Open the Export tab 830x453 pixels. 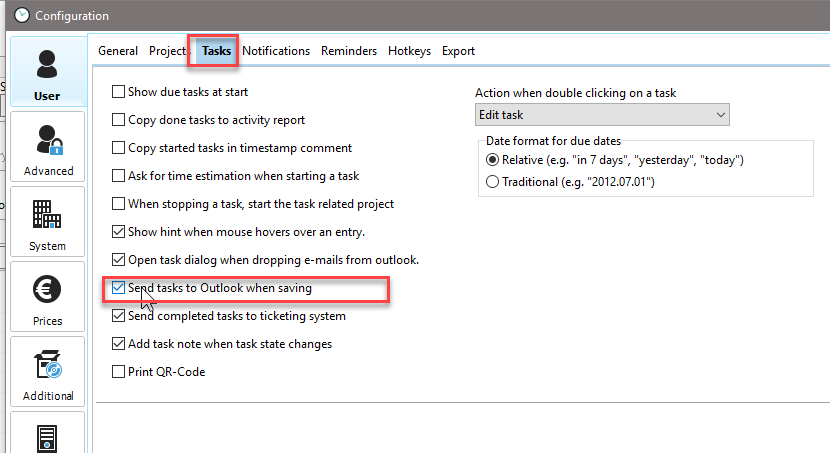coord(458,51)
